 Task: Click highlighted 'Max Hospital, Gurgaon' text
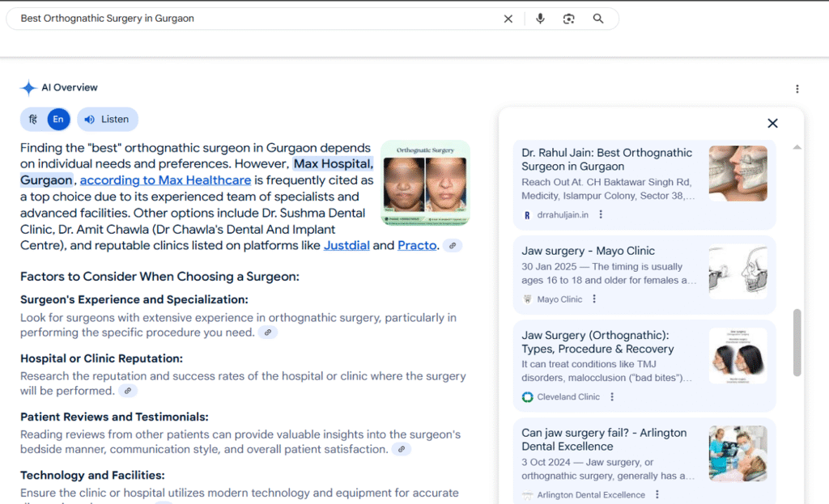pos(333,163)
